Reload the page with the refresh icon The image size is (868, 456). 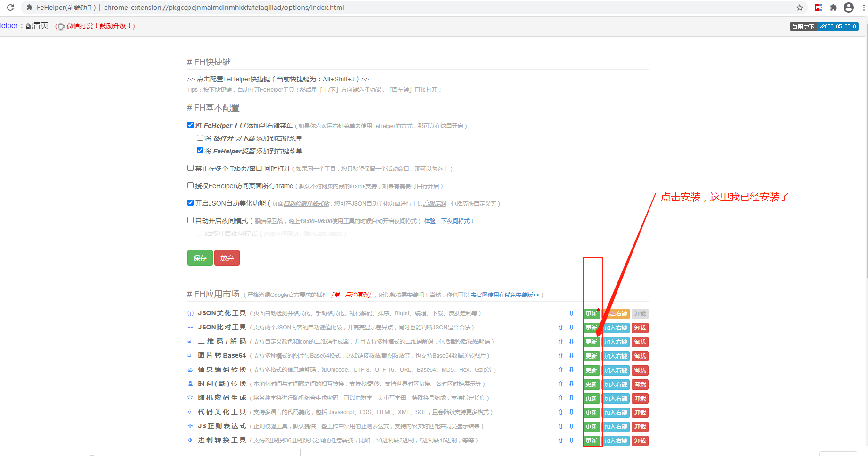(10, 8)
